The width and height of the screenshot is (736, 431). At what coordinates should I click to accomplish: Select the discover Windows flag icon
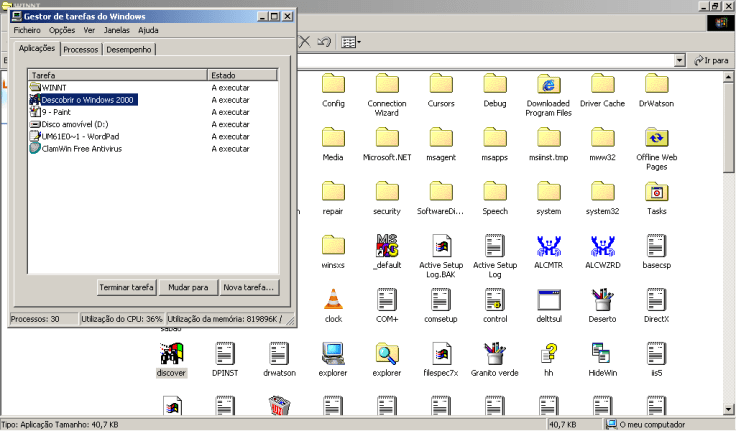coord(172,354)
